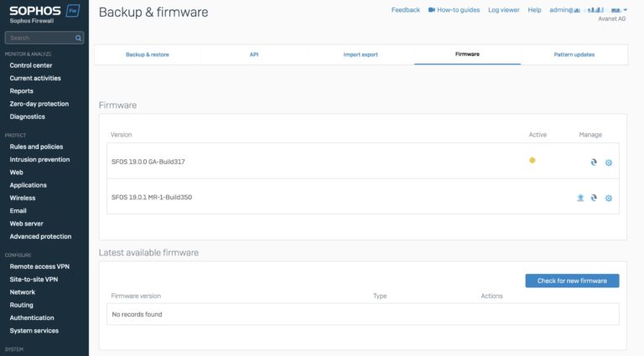The height and width of the screenshot is (356, 644).
Task: Go to Authentication settings
Action: pyautogui.click(x=32, y=317)
